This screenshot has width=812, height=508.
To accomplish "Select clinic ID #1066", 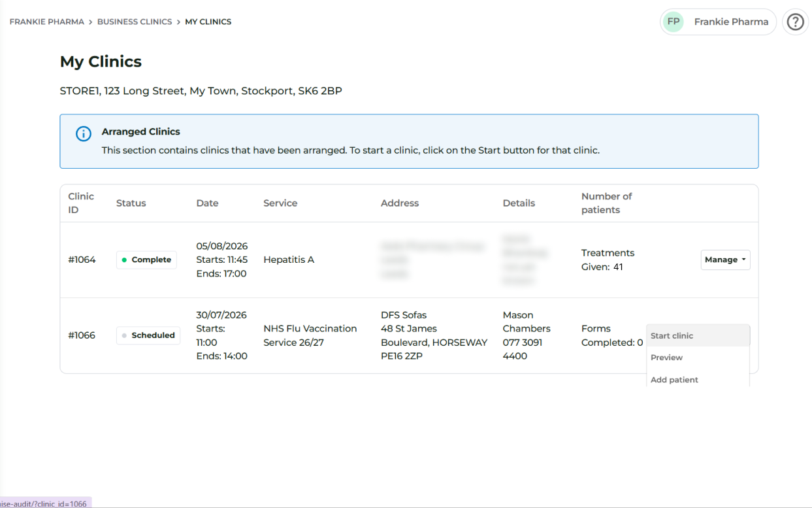I will (x=82, y=335).
